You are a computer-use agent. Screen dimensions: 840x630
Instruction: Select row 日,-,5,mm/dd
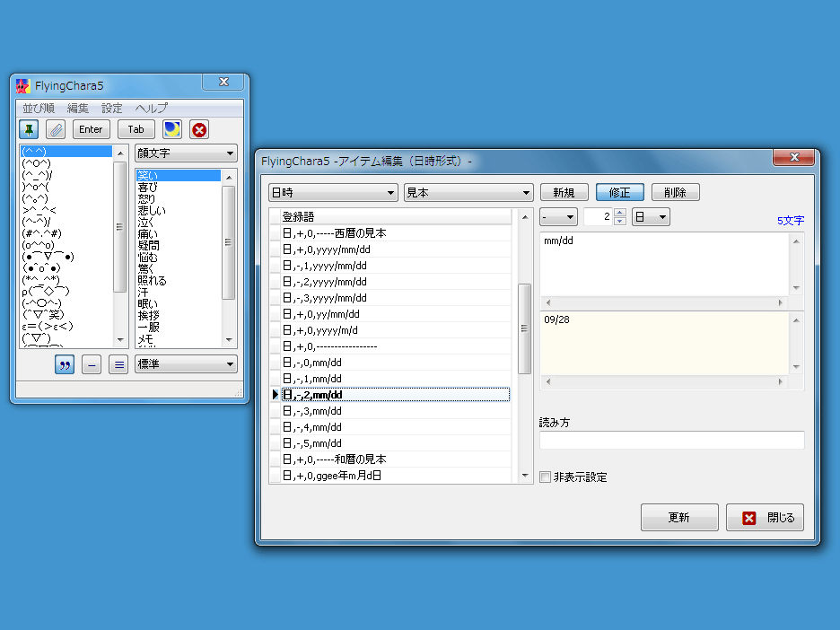(396, 443)
